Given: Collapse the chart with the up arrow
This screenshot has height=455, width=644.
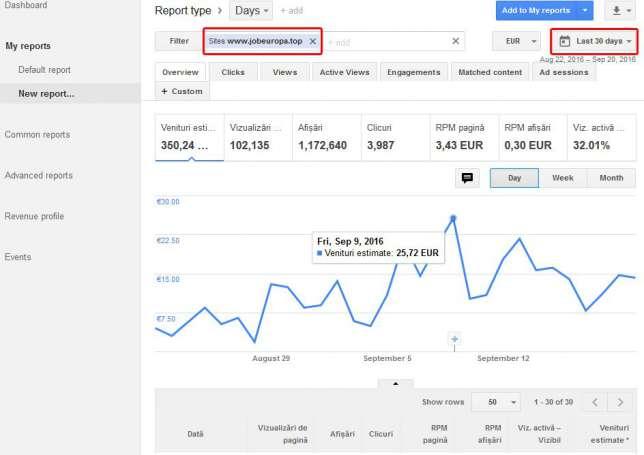Looking at the screenshot, I should [396, 383].
